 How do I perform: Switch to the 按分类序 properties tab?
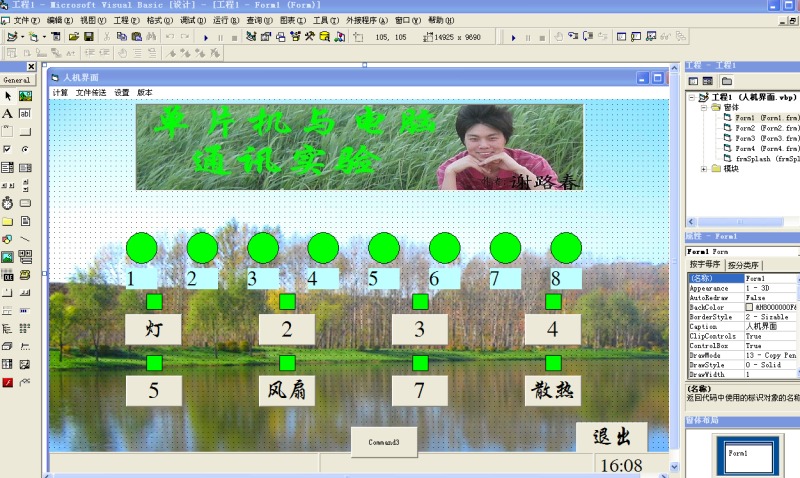[x=744, y=265]
